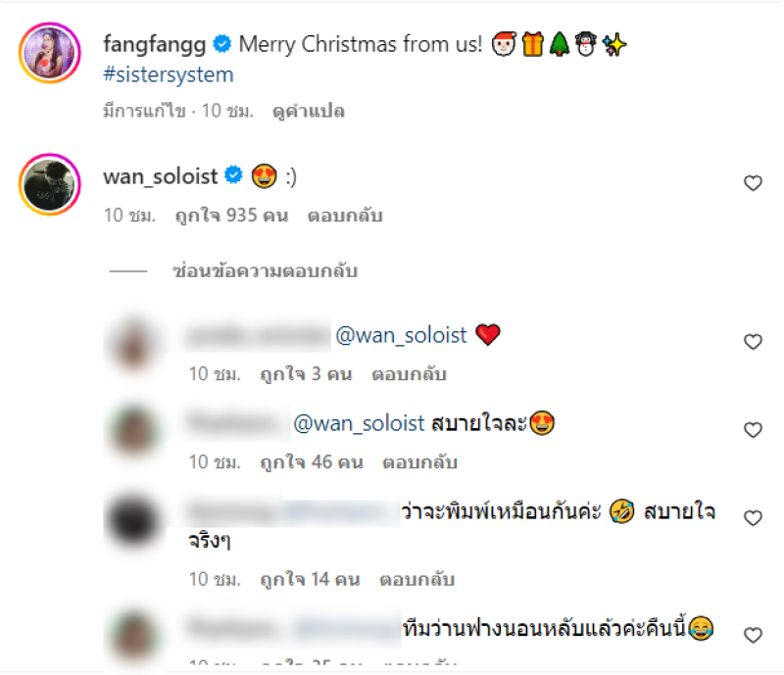Collapse replies with ซ่อนข้อความตอบกลับ
This screenshot has width=784, height=675.
265,271
